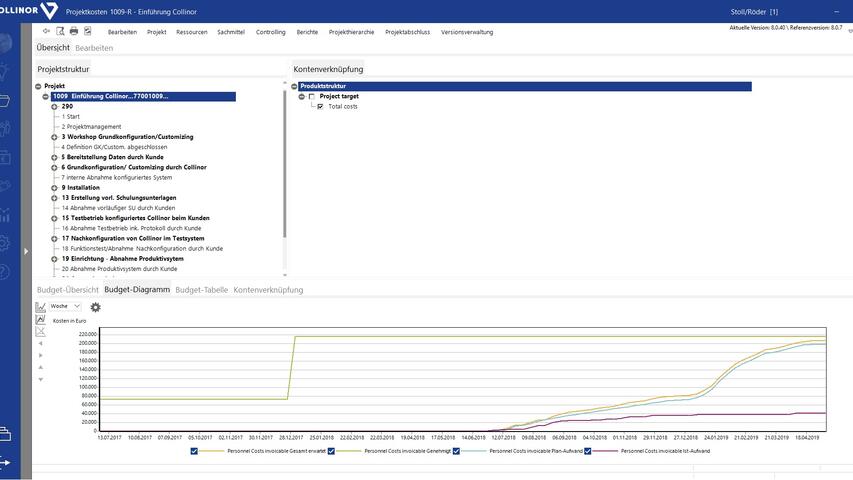This screenshot has width=853, height=480.
Task: Open the chart settings gear icon
Action: (x=95, y=307)
